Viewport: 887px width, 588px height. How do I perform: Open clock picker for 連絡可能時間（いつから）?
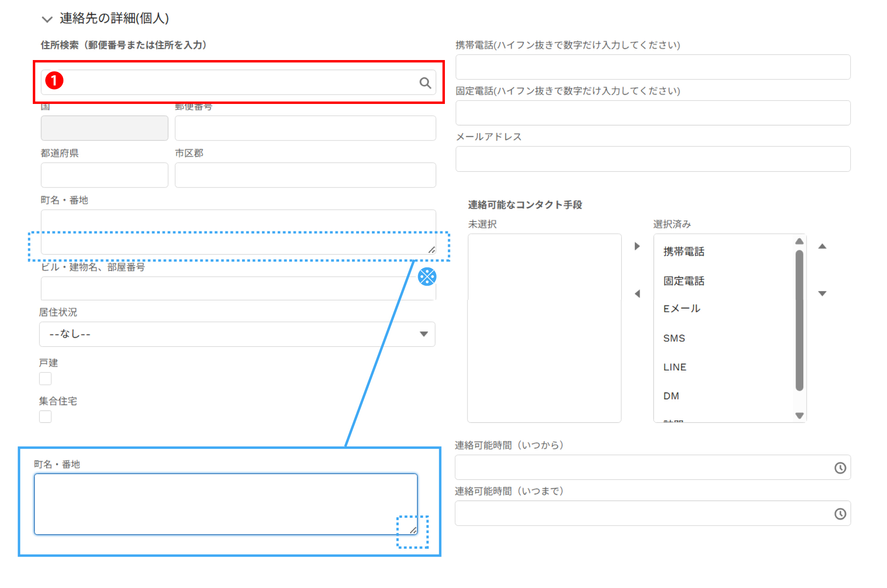coord(840,468)
